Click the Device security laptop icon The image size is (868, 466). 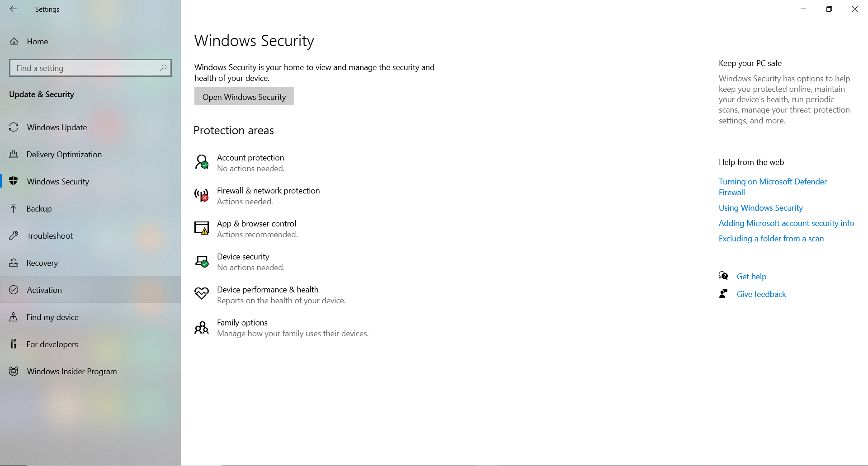pos(202,261)
